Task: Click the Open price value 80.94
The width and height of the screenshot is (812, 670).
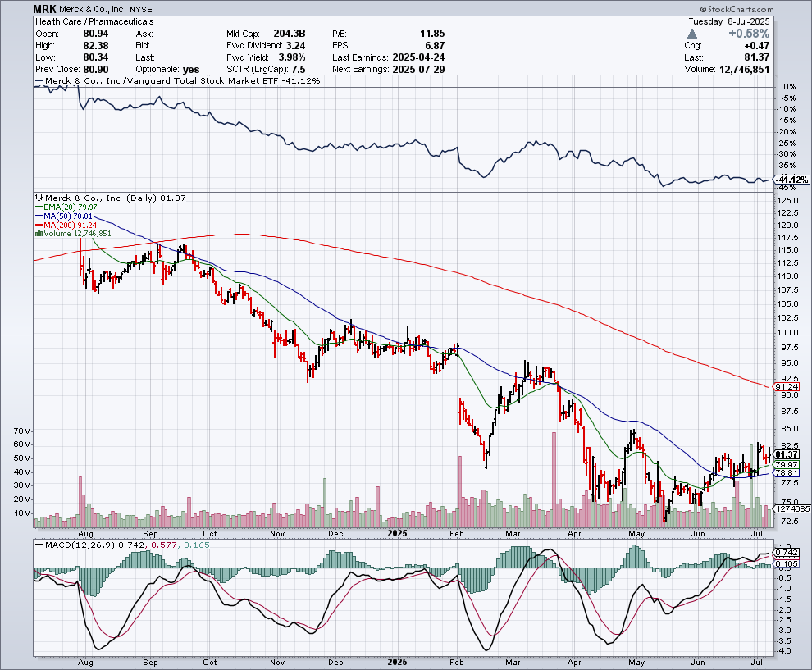Action: (x=96, y=34)
